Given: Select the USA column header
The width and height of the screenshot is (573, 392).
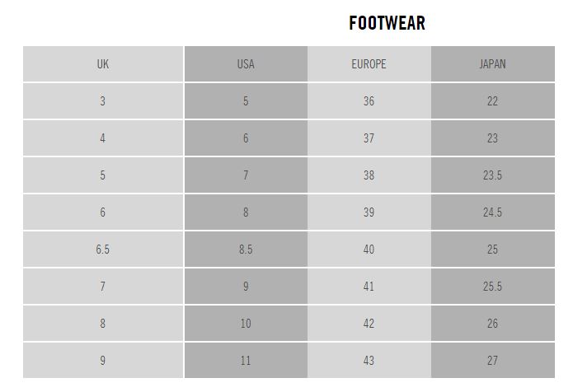Looking at the screenshot, I should (246, 64).
